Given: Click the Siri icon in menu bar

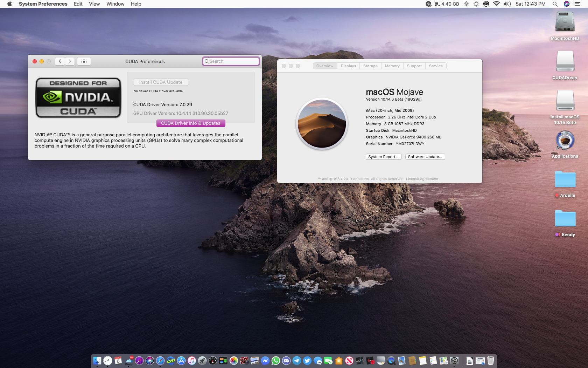Looking at the screenshot, I should 566,4.
